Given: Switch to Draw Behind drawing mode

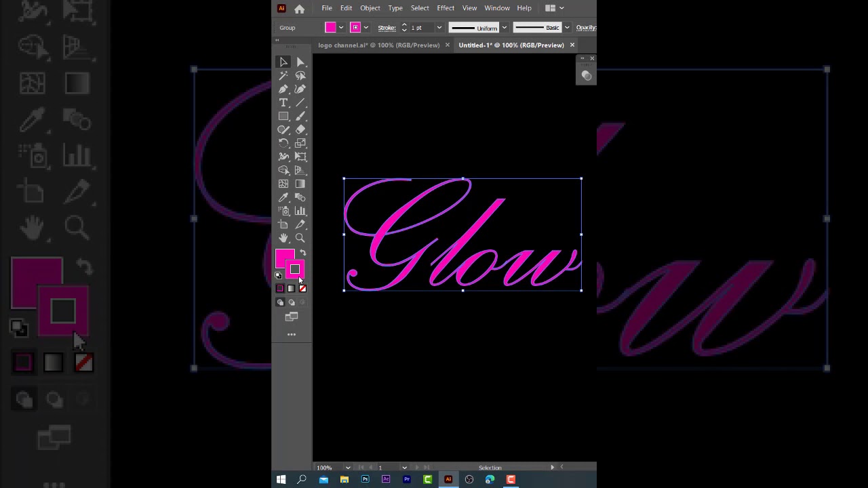Looking at the screenshot, I should point(292,302).
